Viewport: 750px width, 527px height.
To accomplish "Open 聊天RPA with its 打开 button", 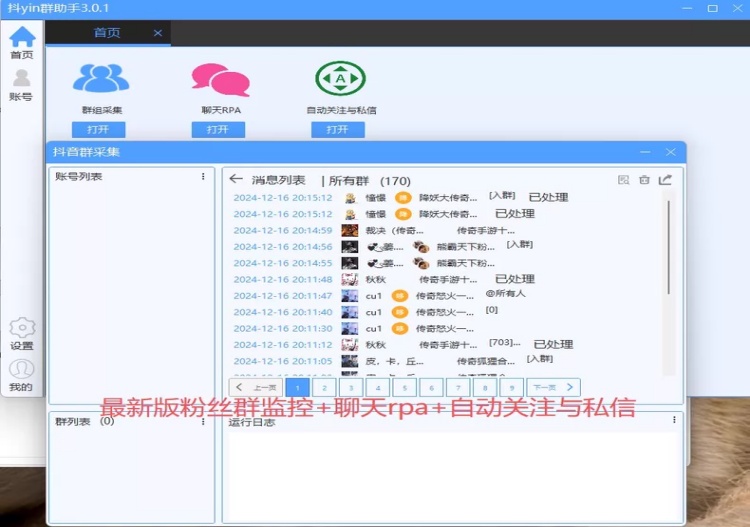I will (218, 130).
